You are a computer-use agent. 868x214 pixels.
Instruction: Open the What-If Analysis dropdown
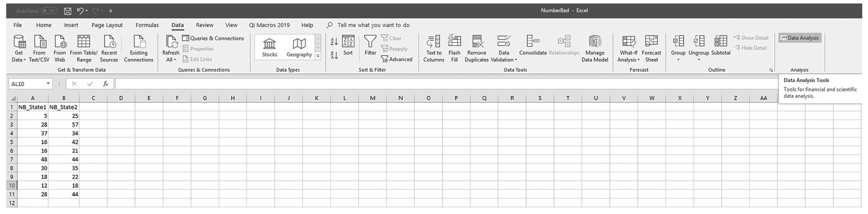pos(628,48)
